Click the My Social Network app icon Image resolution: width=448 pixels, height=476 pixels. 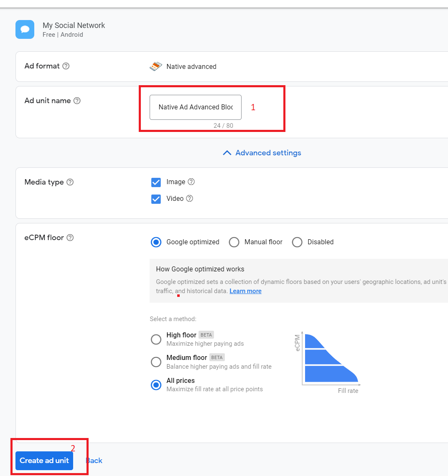coord(25,29)
